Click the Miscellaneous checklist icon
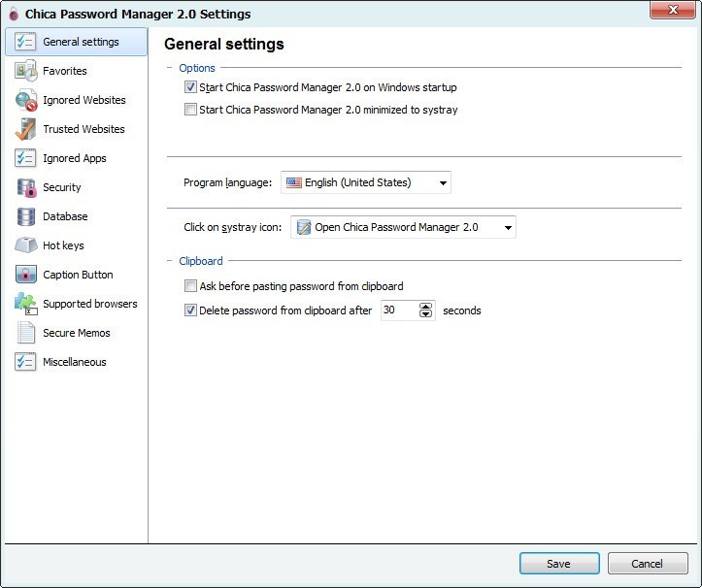This screenshot has width=702, height=588. tap(25, 362)
